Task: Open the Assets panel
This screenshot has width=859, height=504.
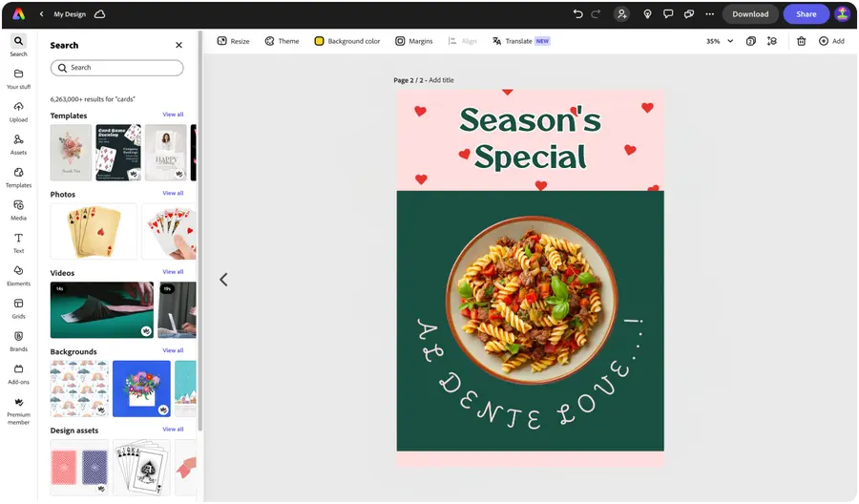Action: click(x=19, y=145)
